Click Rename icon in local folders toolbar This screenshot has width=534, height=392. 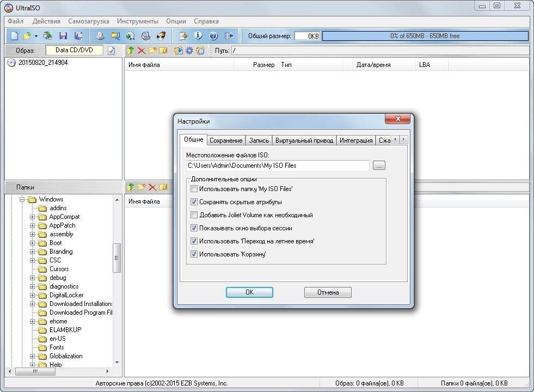click(x=163, y=187)
